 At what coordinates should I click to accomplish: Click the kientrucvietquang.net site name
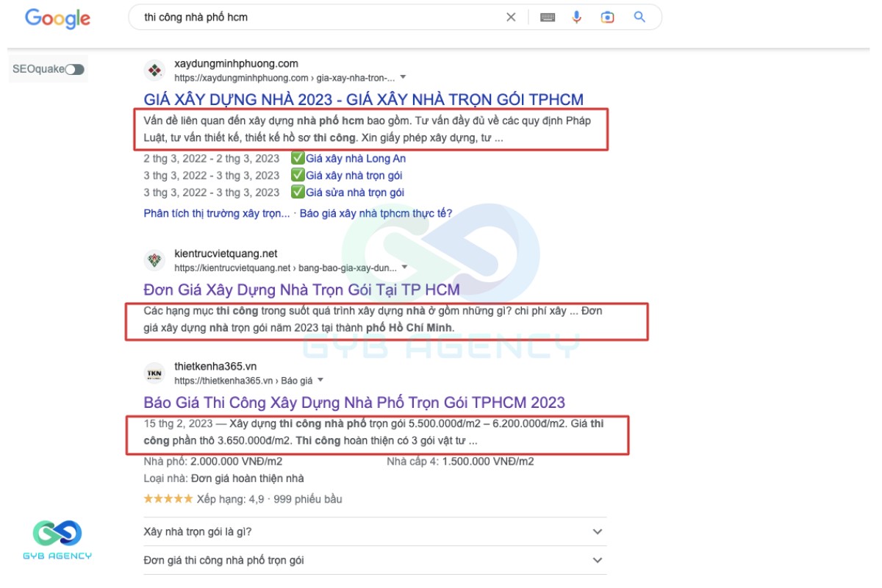point(226,254)
